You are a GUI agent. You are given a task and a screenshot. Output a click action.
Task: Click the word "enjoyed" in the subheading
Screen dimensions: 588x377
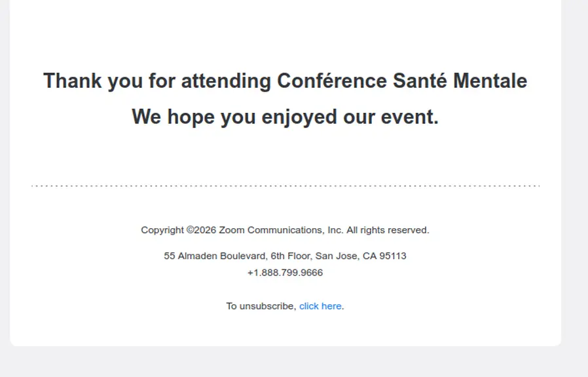pyautogui.click(x=299, y=117)
